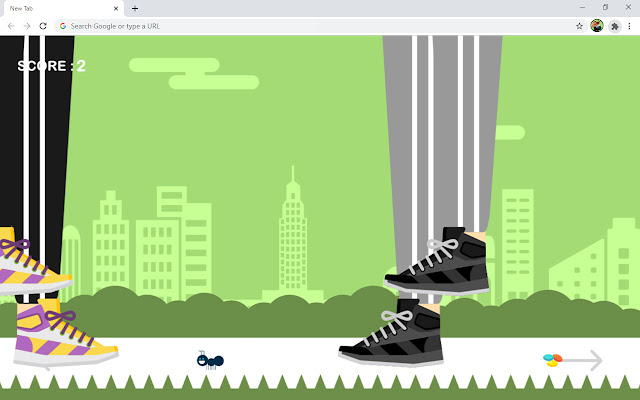
Task: Click the Google logo in the address bar
Action: pos(62,26)
